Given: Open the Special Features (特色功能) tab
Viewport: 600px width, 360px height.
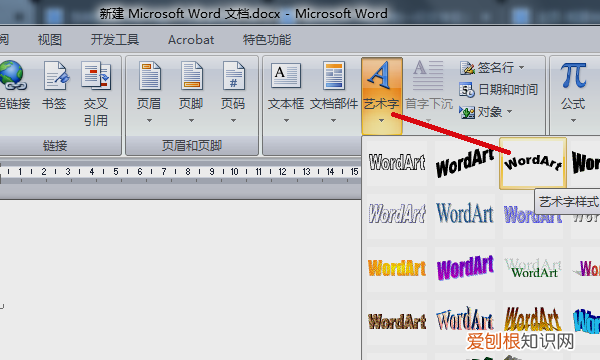Looking at the screenshot, I should [x=267, y=40].
